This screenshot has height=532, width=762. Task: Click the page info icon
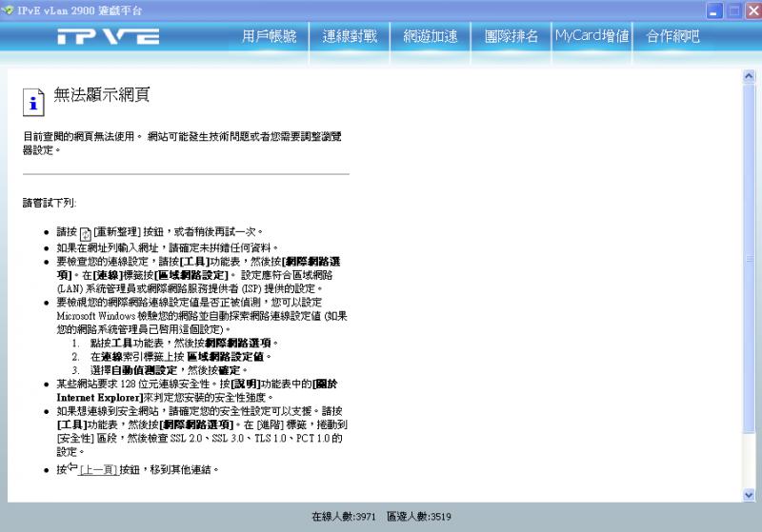(x=33, y=102)
